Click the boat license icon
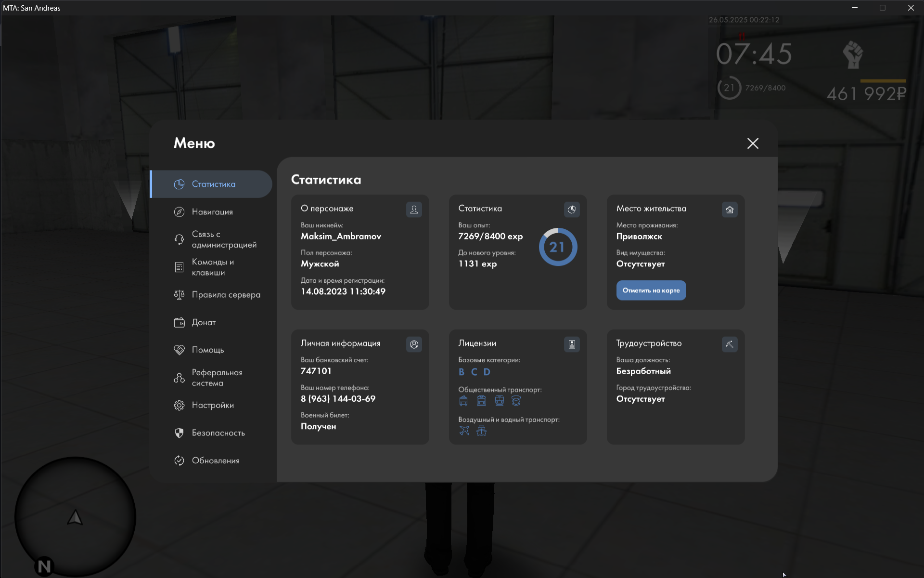 click(x=481, y=431)
